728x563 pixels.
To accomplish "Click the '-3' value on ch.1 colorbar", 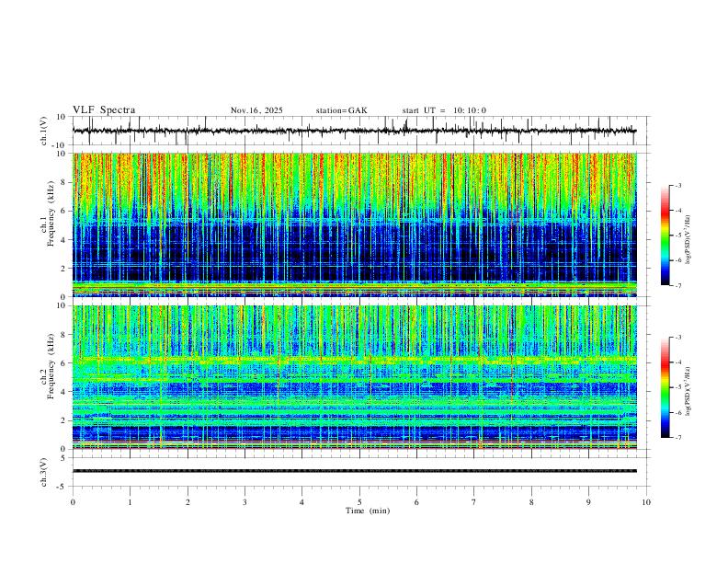I will point(677,185).
